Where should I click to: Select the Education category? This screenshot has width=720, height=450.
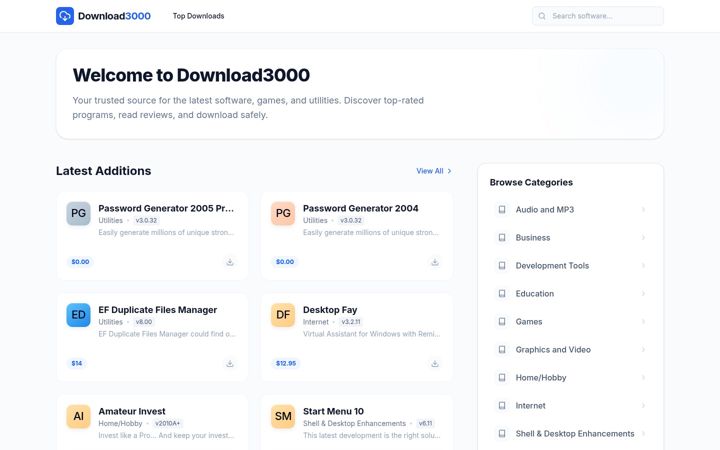571,294
